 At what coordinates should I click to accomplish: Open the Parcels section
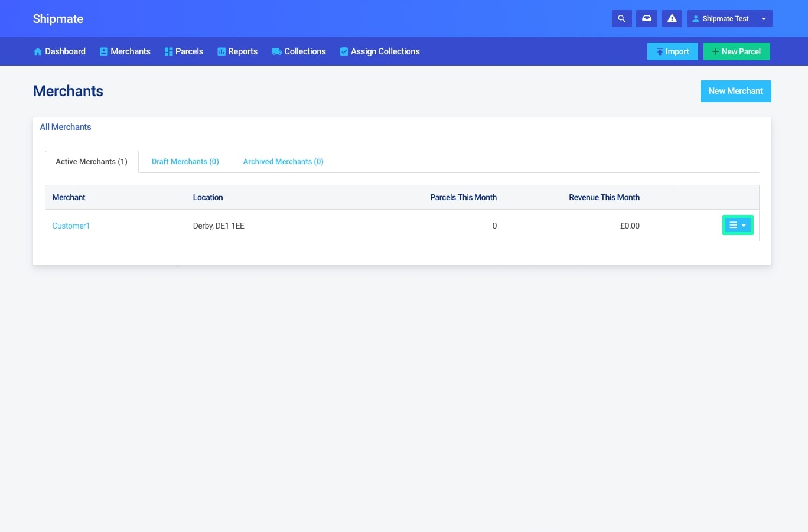pos(184,51)
